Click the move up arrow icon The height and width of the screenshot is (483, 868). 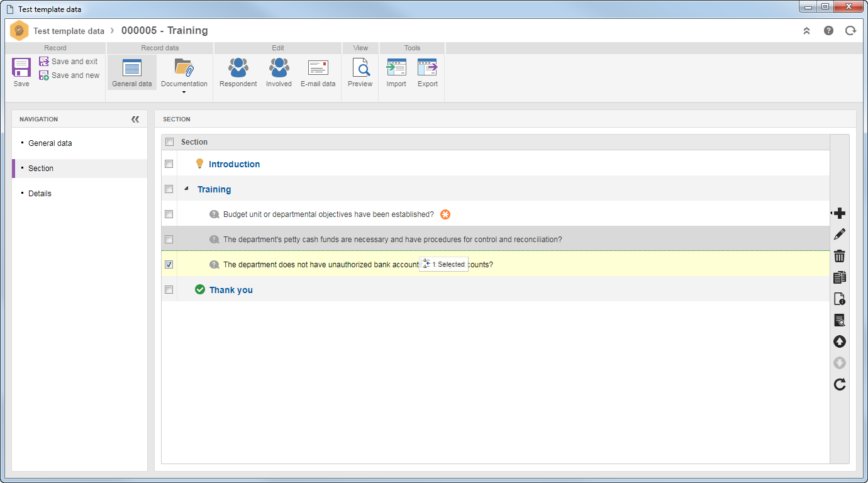(839, 341)
